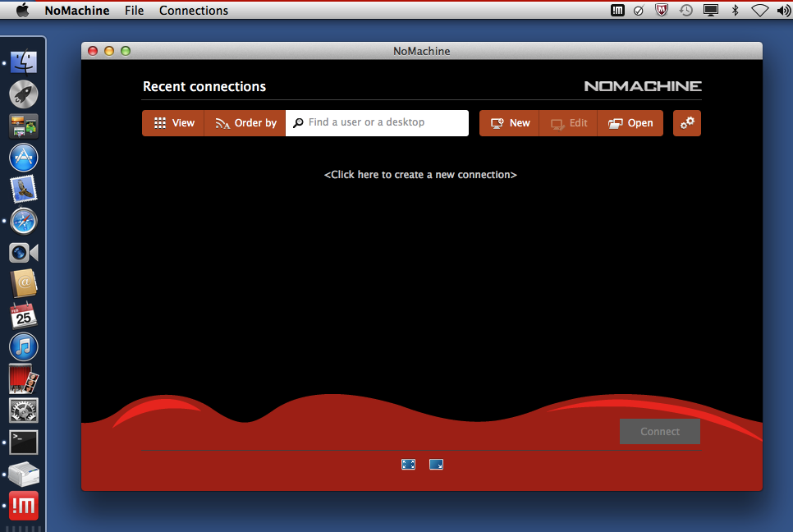Minimize the NoMachine window with yellow button
Image resolution: width=793 pixels, height=532 pixels.
tap(109, 51)
